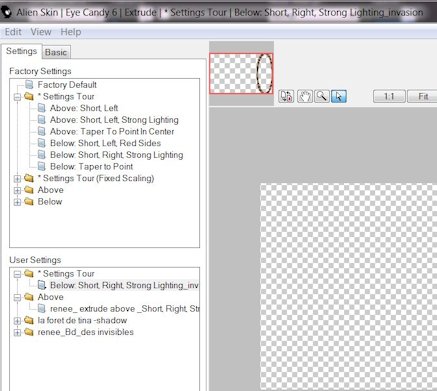Click the transparent checkerboard preview canvas
The width and height of the screenshot is (437, 391).
(348, 287)
